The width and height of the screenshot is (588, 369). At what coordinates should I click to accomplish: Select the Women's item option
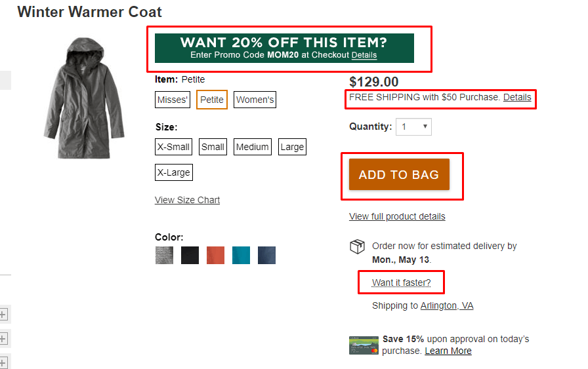pyautogui.click(x=255, y=100)
